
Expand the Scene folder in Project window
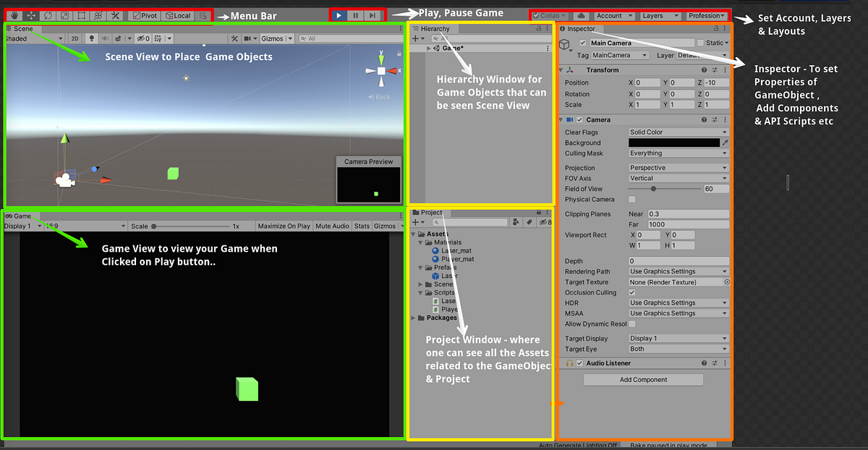click(420, 284)
